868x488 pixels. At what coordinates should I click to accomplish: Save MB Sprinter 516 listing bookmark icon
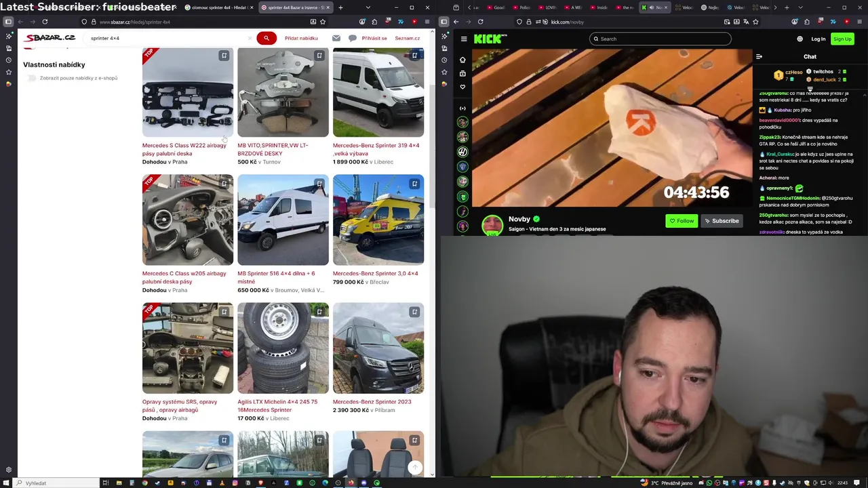[x=319, y=184]
